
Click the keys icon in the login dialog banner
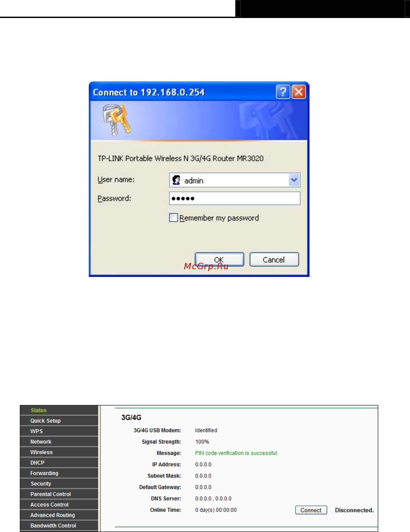[x=116, y=120]
